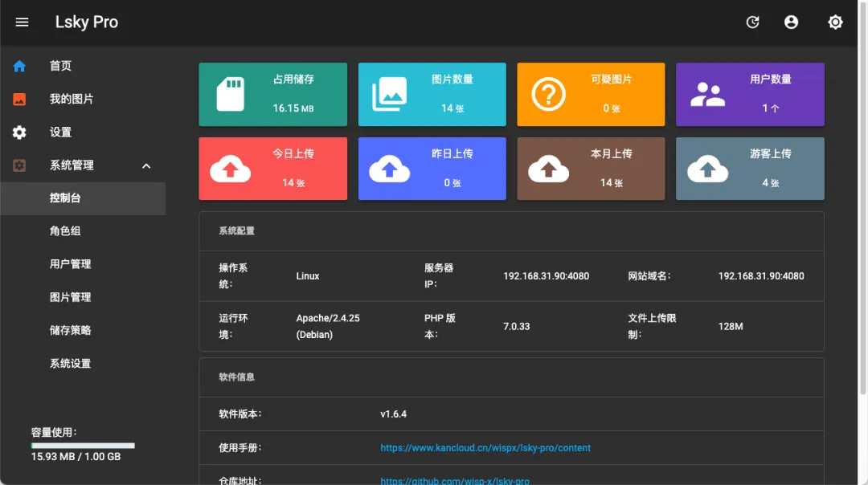Select 图片管理 from sidebar
868x485 pixels.
tap(70, 297)
